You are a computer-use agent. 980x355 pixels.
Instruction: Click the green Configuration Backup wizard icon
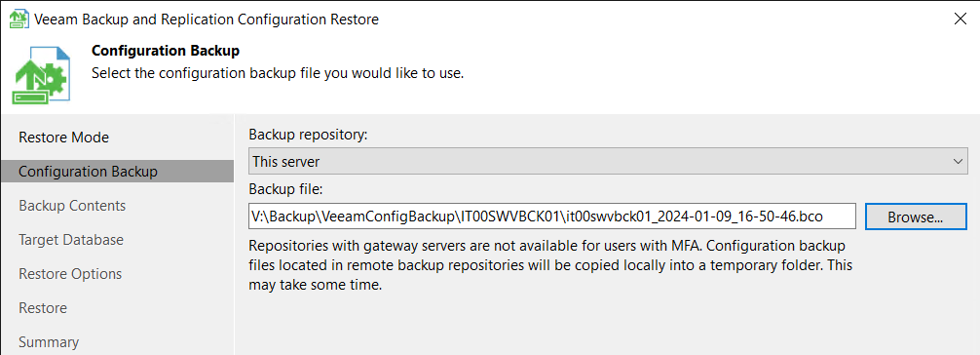tap(41, 73)
